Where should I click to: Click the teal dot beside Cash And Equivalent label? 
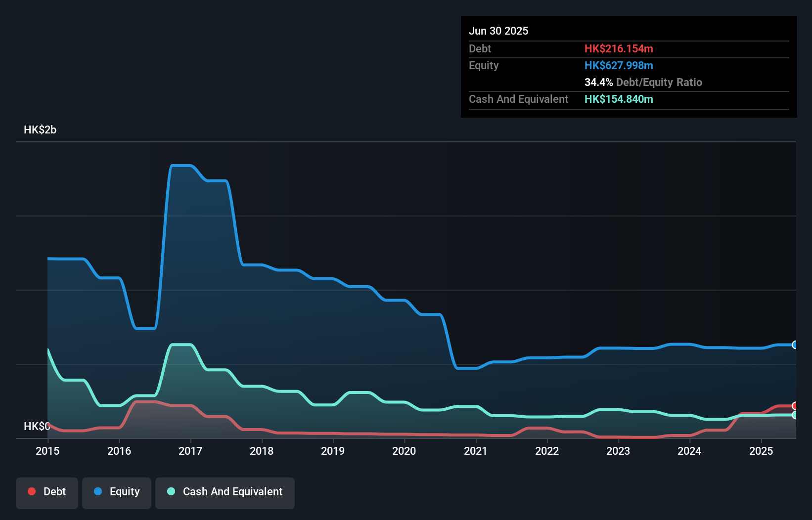(170, 491)
